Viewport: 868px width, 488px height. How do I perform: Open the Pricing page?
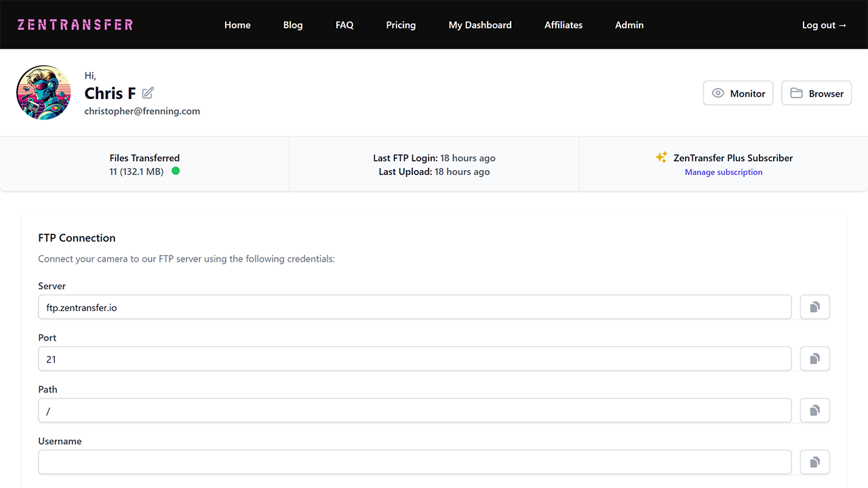pyautogui.click(x=401, y=25)
